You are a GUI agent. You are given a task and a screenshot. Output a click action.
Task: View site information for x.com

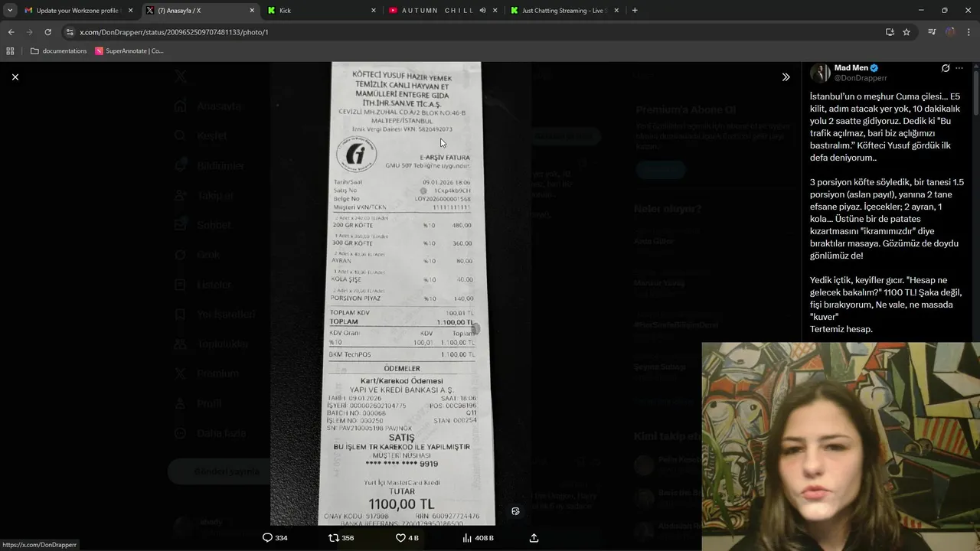(x=70, y=32)
